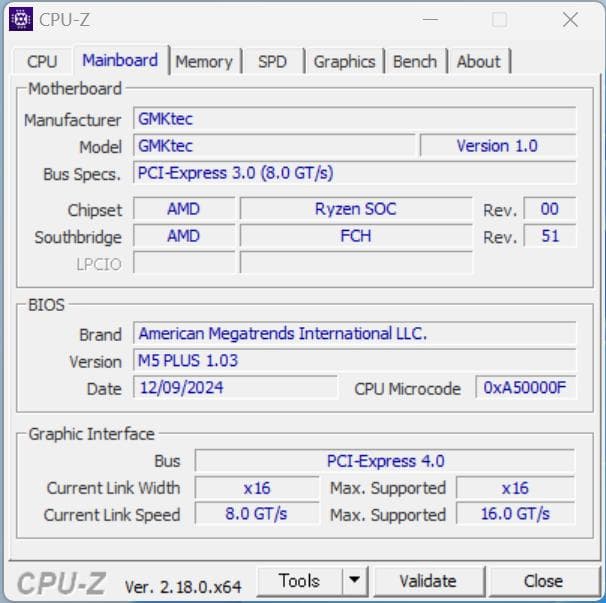Open the Memory tab
Viewport: 606px width, 603px height.
pos(204,61)
